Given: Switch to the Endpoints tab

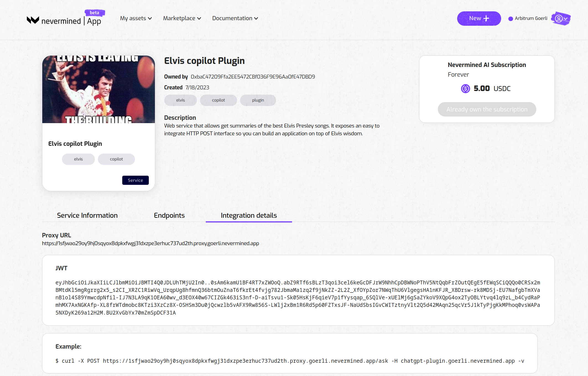Looking at the screenshot, I should (169, 215).
